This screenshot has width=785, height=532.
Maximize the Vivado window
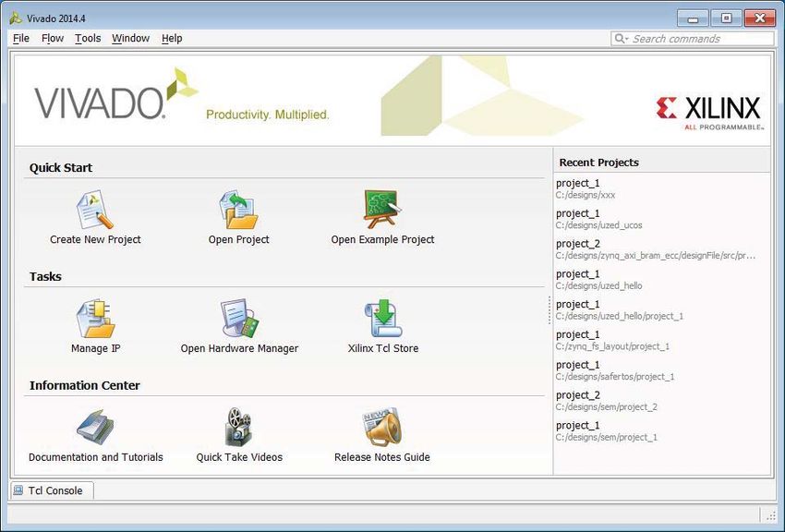click(726, 18)
